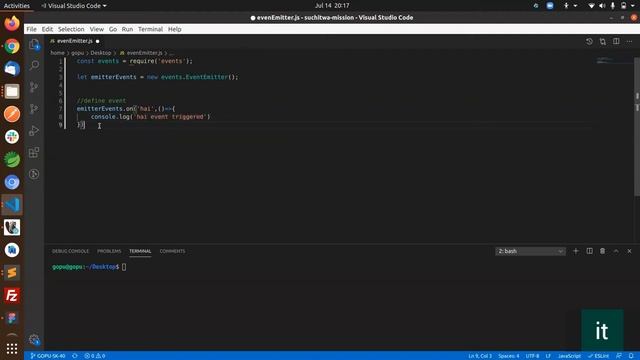Open the View menu
The height and width of the screenshot is (360, 640).
tap(97, 29)
